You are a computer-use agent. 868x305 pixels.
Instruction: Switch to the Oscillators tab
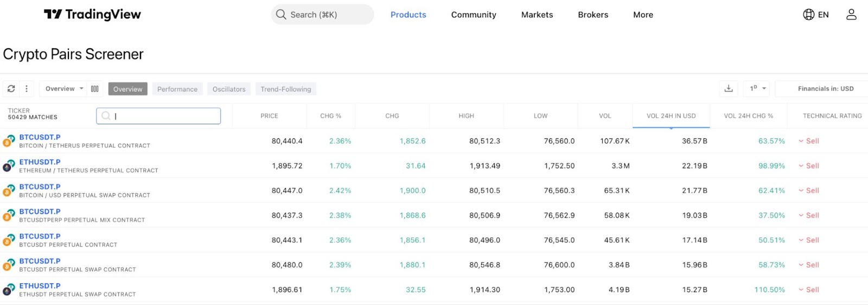tap(229, 89)
